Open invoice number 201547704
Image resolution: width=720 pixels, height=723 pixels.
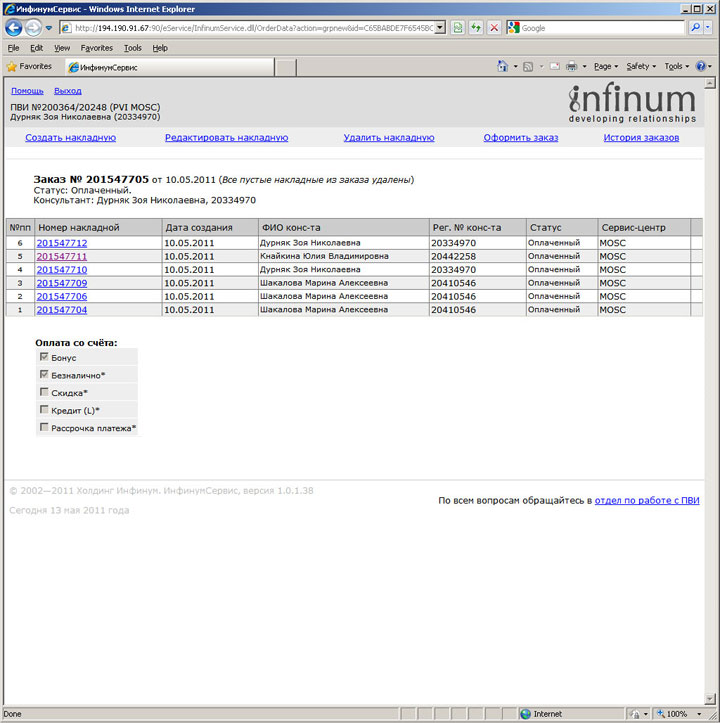point(62,310)
